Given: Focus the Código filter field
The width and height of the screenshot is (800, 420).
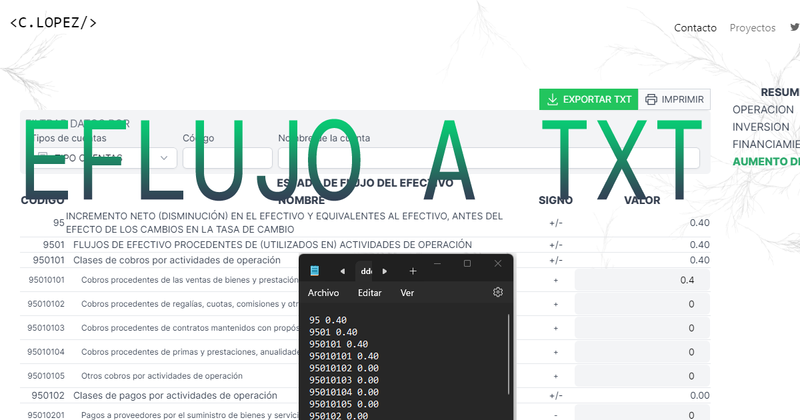Looking at the screenshot, I should tap(227, 158).
